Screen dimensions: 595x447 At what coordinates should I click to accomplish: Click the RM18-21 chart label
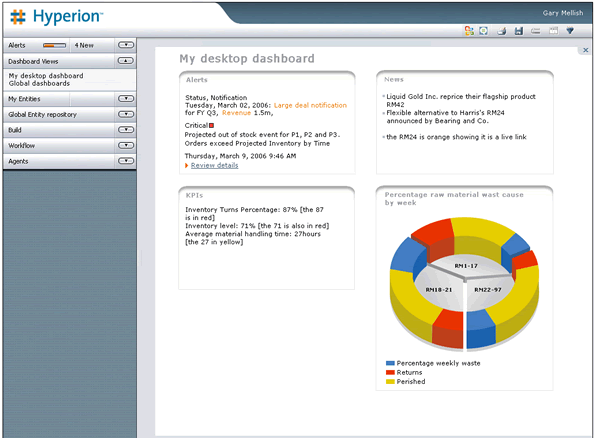439,290
